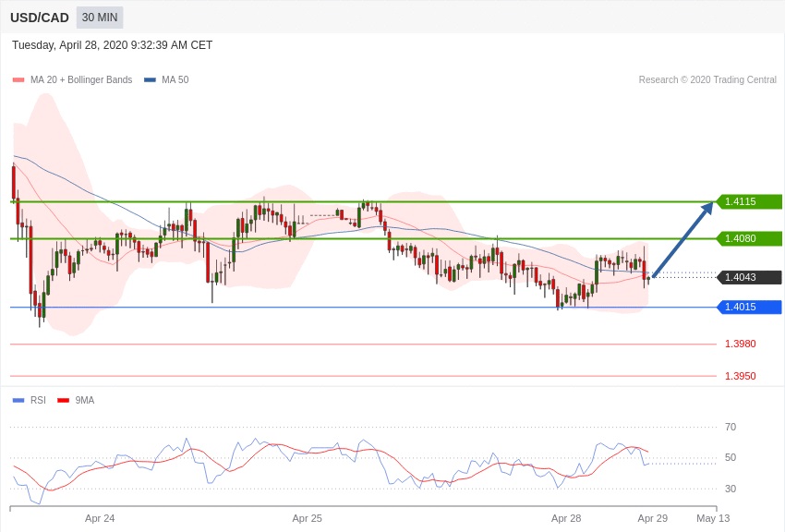This screenshot has height=532, width=785.
Task: Open the Research Trading Central copyright link
Action: coord(707,80)
